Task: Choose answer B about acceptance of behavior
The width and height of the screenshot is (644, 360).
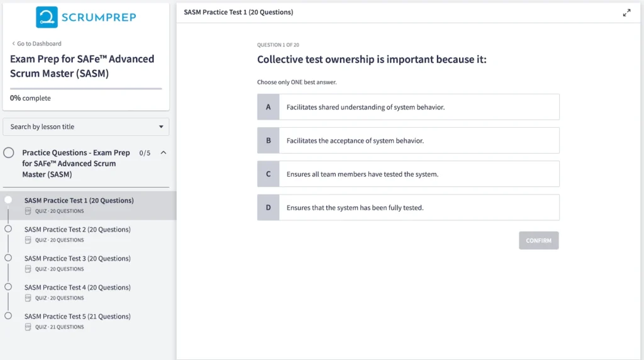Action: (408, 140)
